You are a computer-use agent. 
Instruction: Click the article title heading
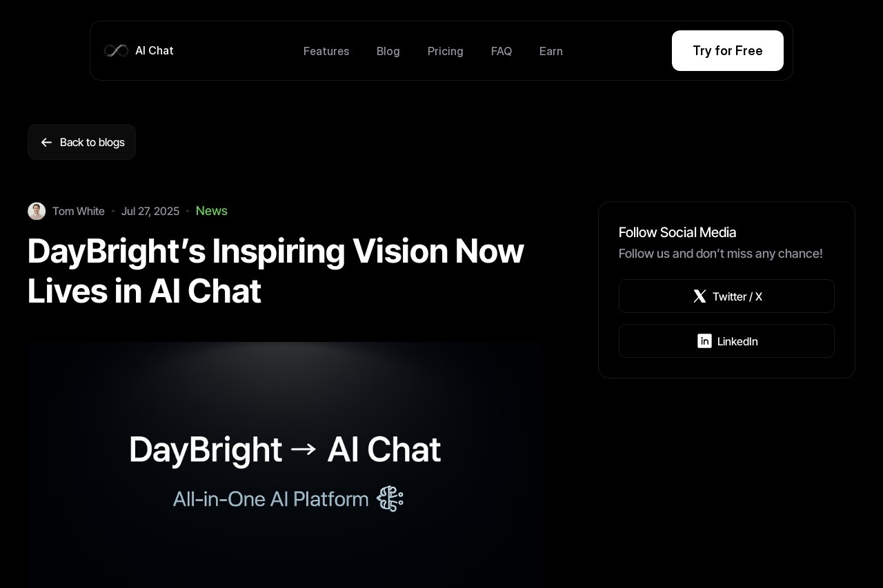tap(275, 271)
